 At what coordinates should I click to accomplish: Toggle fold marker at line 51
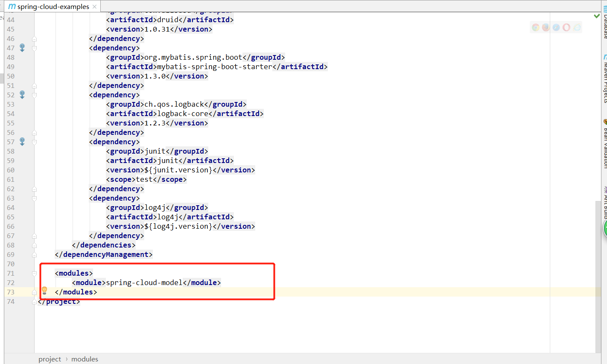(x=34, y=86)
